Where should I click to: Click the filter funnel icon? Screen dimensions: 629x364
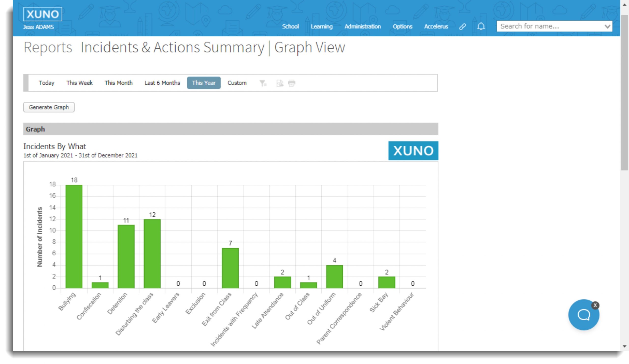point(263,83)
